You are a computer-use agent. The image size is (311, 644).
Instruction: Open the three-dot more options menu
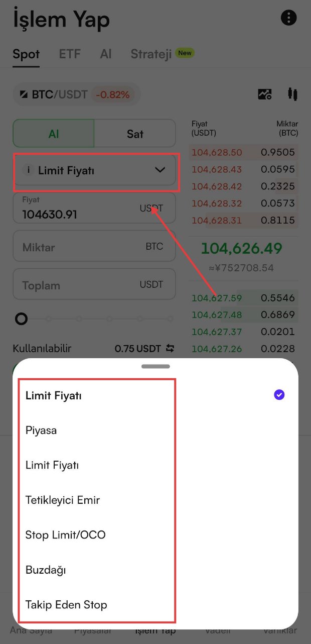pos(288,18)
